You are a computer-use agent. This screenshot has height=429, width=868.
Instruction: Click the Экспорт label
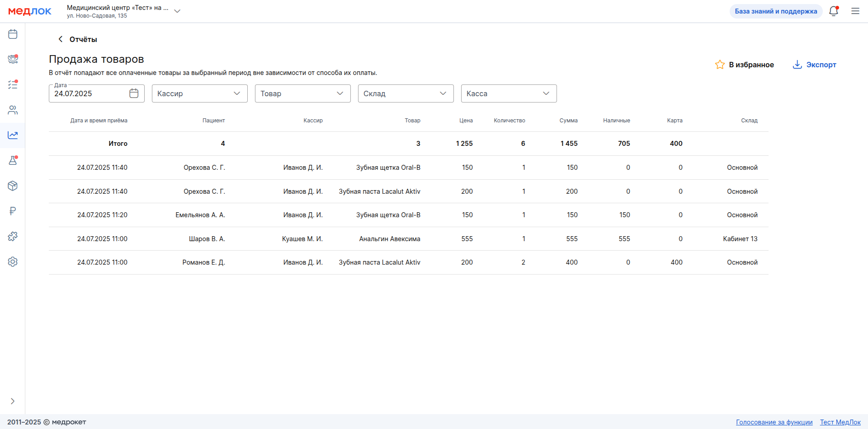click(821, 65)
